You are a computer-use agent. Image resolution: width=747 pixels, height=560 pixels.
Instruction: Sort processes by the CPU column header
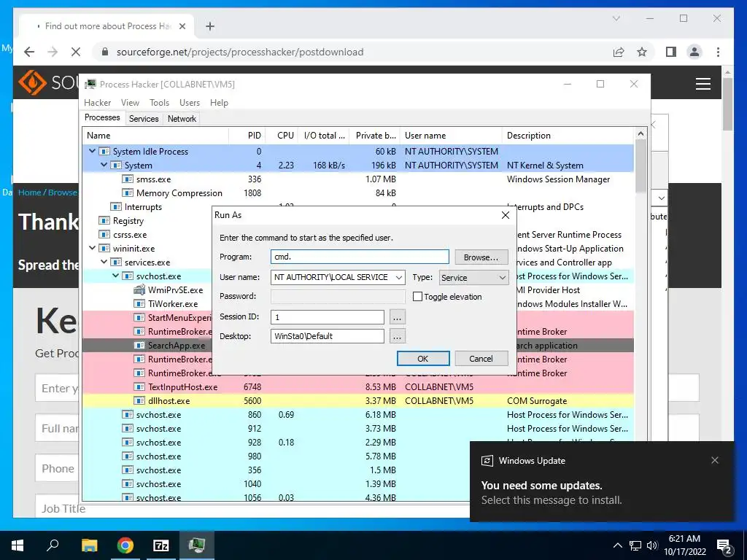(282, 135)
